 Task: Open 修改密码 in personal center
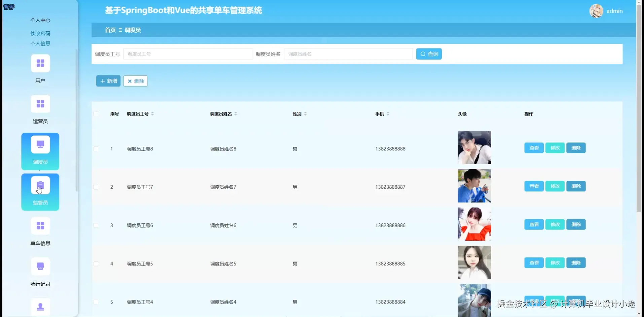pos(40,33)
